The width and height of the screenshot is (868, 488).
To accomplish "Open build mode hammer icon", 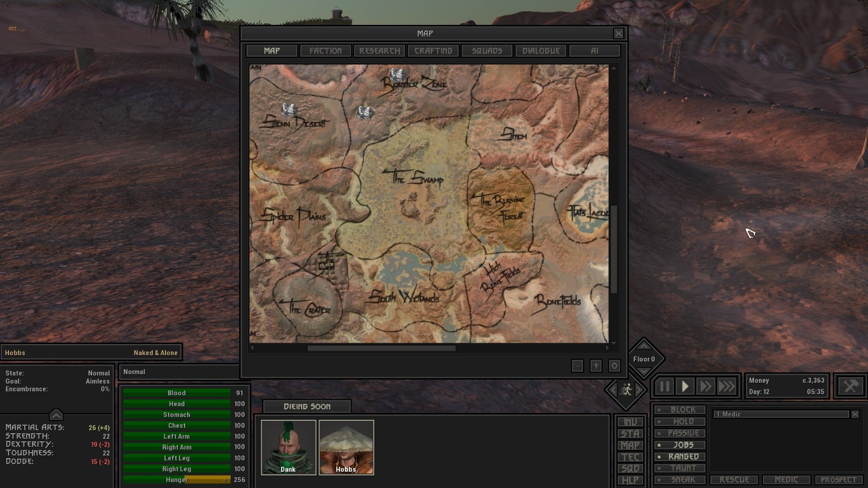I will tap(850, 386).
